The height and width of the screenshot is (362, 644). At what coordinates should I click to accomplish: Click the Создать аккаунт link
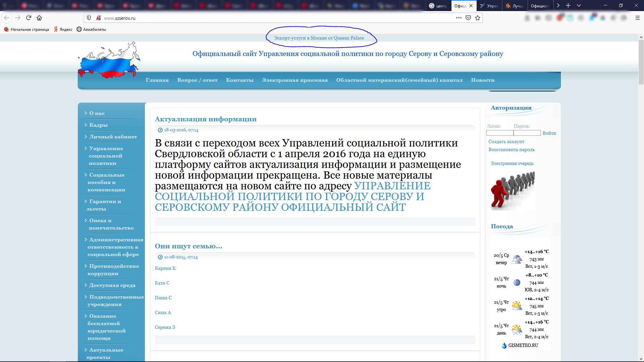[506, 141]
